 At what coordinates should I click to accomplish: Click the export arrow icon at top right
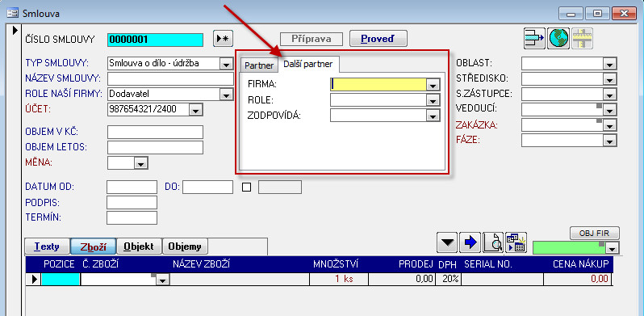534,38
